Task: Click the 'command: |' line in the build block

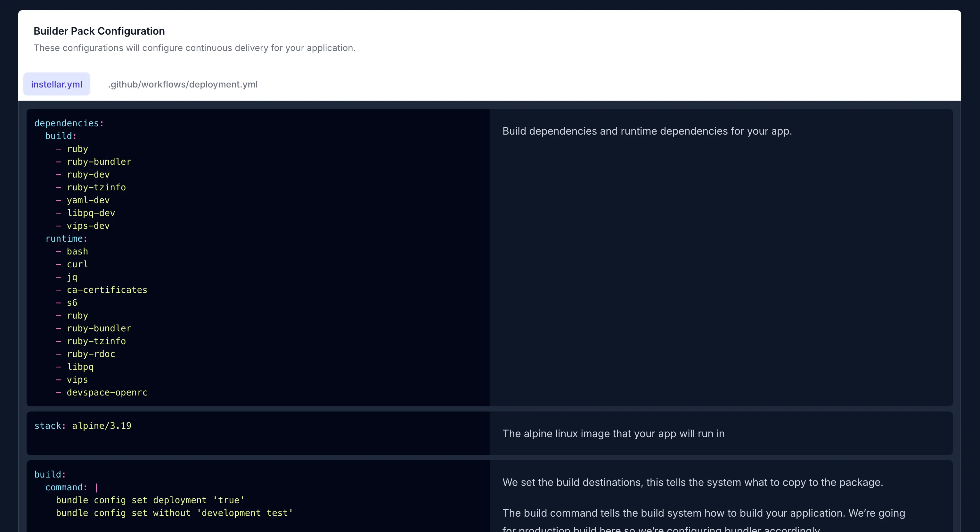Action: (x=72, y=487)
